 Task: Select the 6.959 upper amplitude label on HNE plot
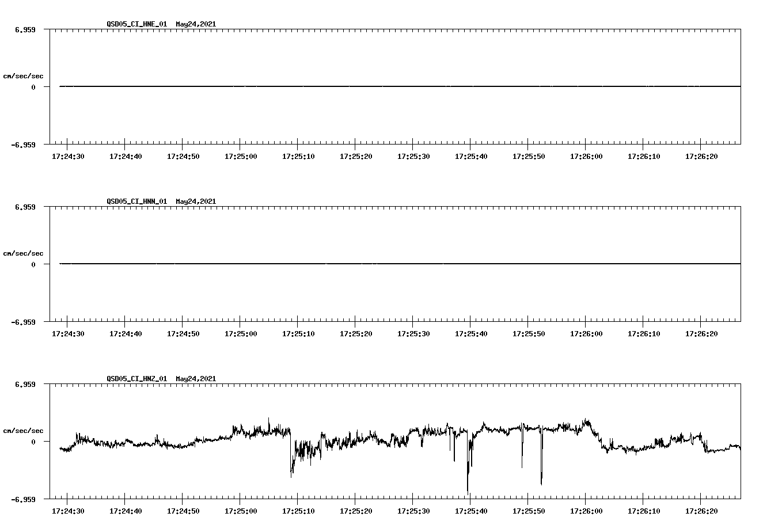pyautogui.click(x=26, y=29)
